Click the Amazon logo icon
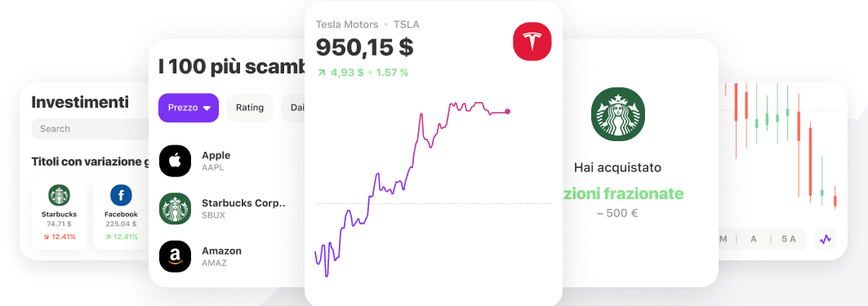This screenshot has height=306, width=868. tap(175, 256)
